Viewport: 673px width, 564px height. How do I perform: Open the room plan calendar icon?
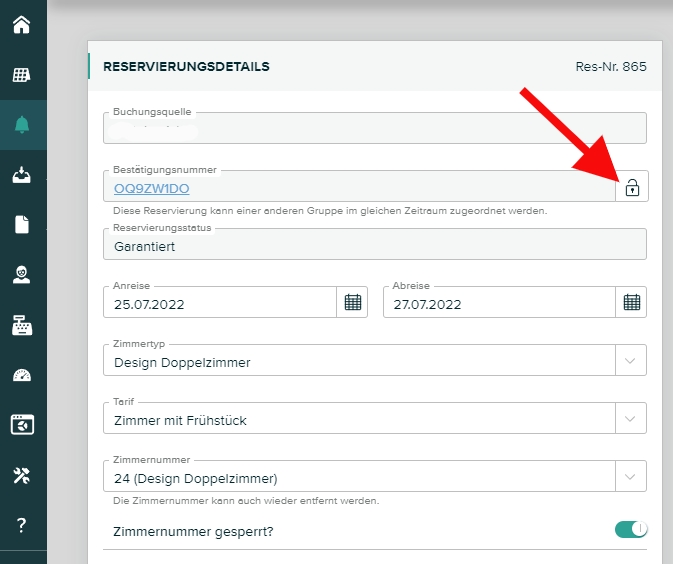click(22, 75)
